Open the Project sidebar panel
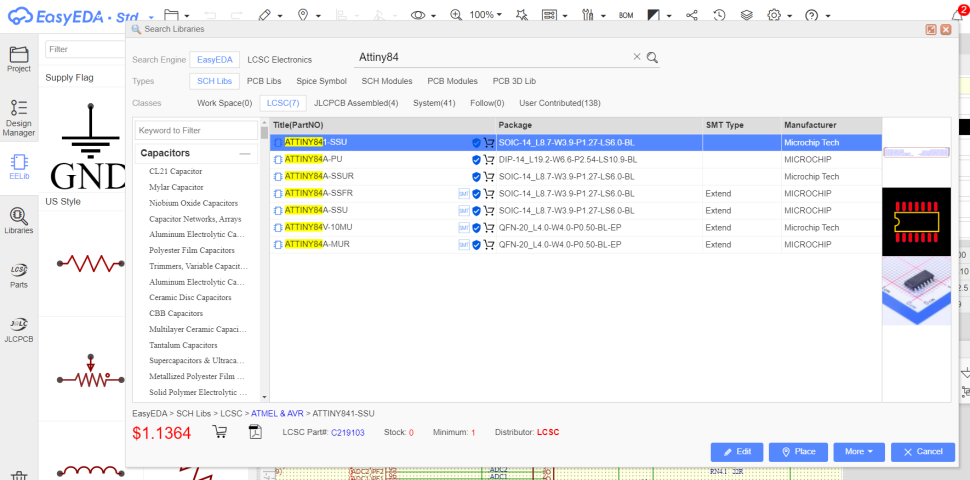Screen dimensions: 970x480 19,59
